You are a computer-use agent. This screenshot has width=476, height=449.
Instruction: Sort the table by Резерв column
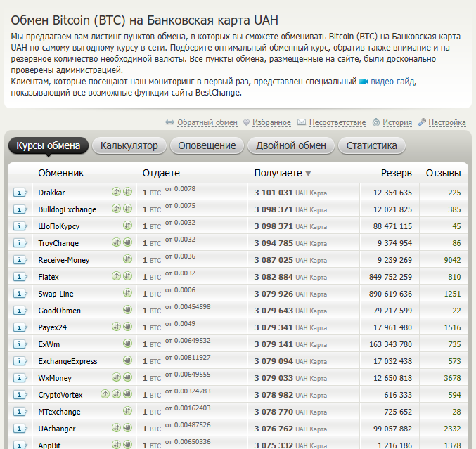point(396,173)
